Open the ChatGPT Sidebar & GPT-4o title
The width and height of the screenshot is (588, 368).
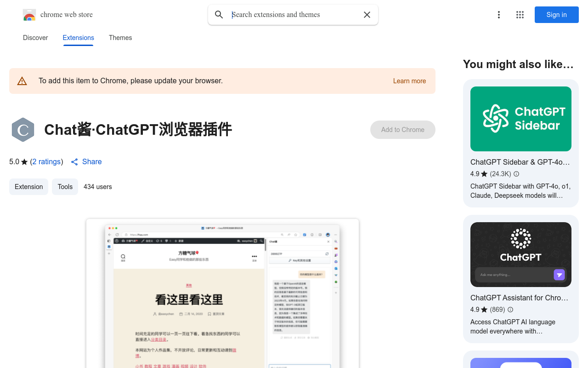520,162
